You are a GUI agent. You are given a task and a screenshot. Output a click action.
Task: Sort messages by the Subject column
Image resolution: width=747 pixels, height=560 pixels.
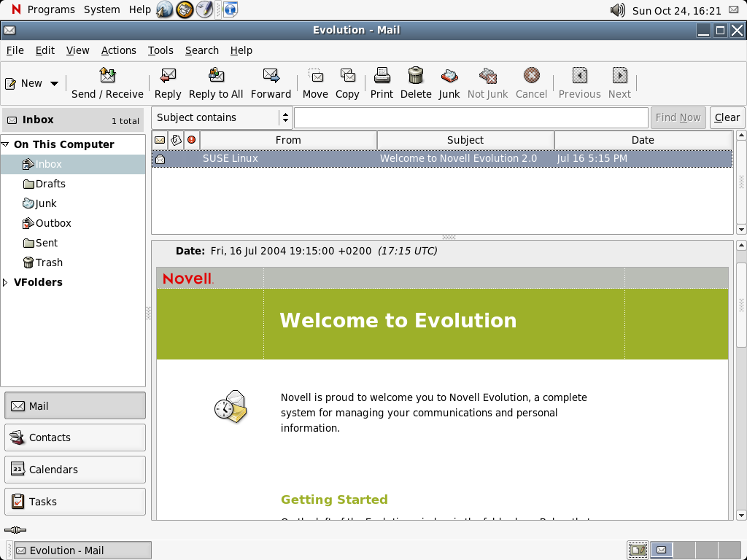click(465, 140)
